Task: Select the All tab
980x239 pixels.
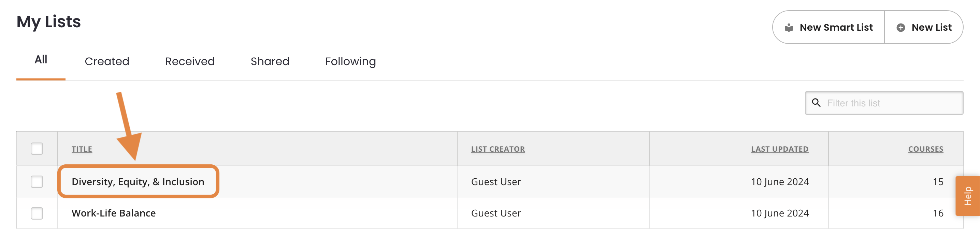Action: 41,60
